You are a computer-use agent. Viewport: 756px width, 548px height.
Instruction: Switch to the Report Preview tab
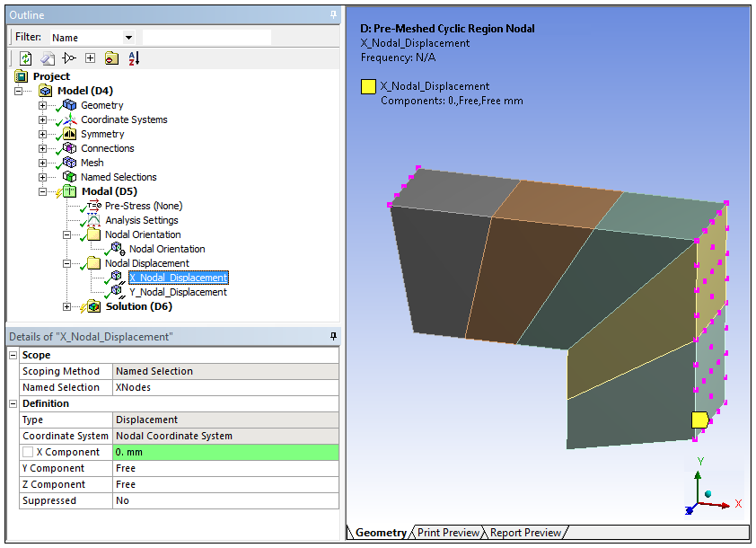524,533
